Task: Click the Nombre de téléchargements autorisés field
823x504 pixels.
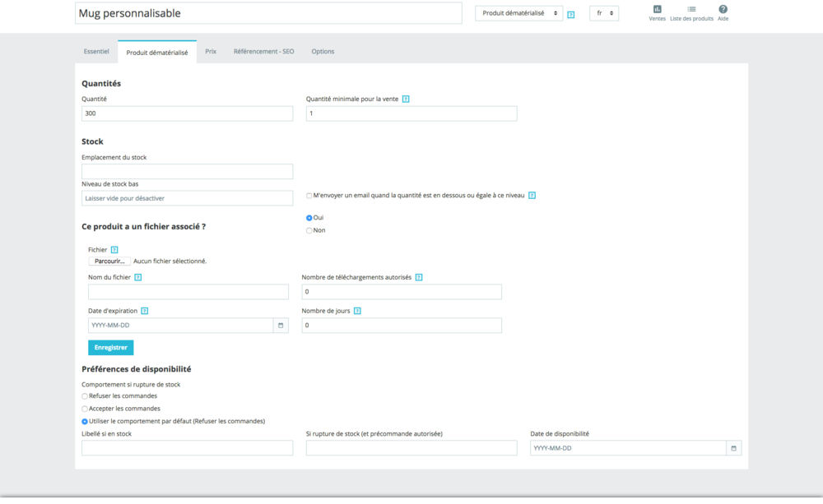Action: pos(402,292)
